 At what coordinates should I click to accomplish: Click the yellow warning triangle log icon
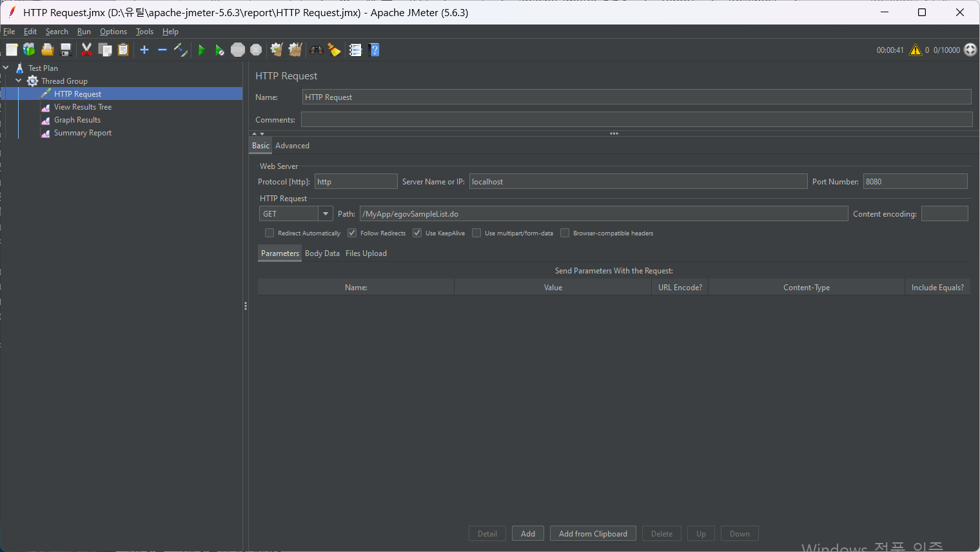click(x=916, y=50)
